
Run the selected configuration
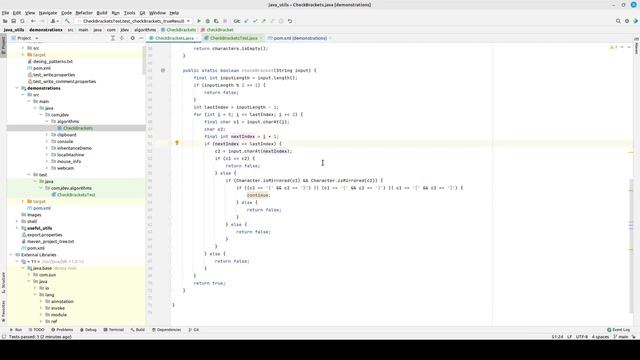click(x=199, y=21)
